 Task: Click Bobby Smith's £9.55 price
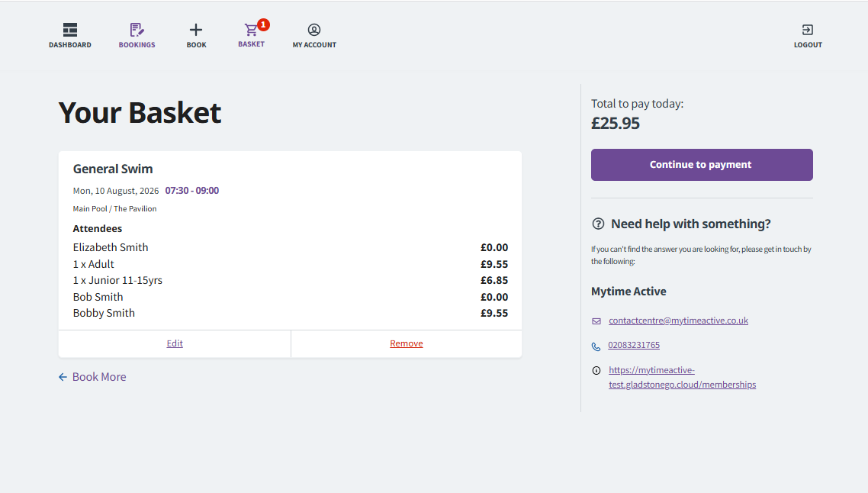click(x=494, y=313)
